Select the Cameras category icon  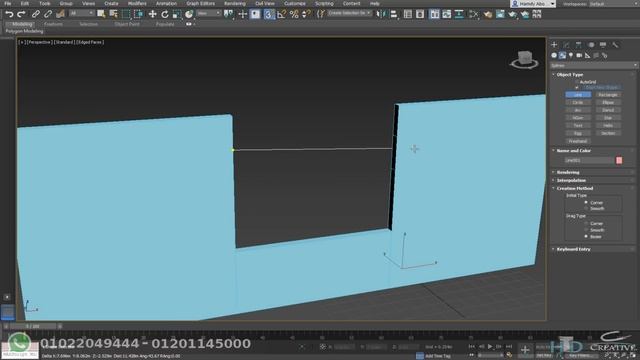579,55
